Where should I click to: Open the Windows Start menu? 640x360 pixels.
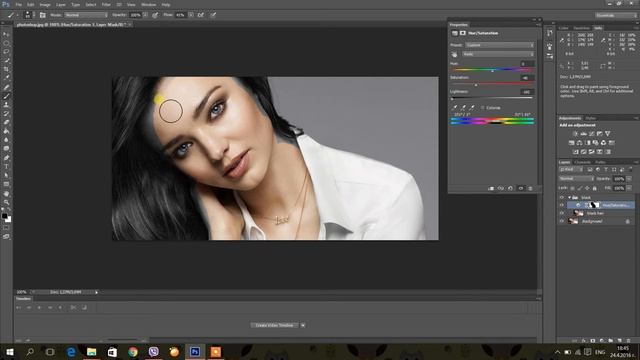tap(9, 352)
